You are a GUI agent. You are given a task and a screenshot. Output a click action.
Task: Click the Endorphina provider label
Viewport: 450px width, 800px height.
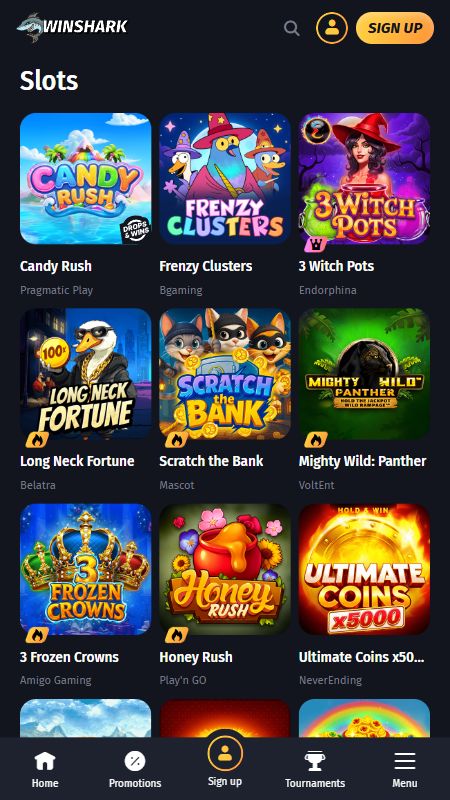[x=328, y=290]
